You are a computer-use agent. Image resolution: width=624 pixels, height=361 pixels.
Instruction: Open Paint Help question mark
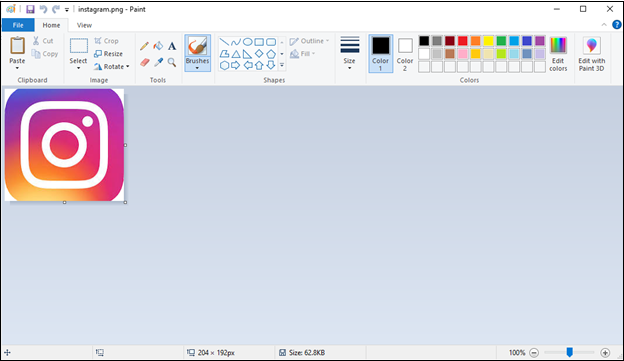pos(616,25)
